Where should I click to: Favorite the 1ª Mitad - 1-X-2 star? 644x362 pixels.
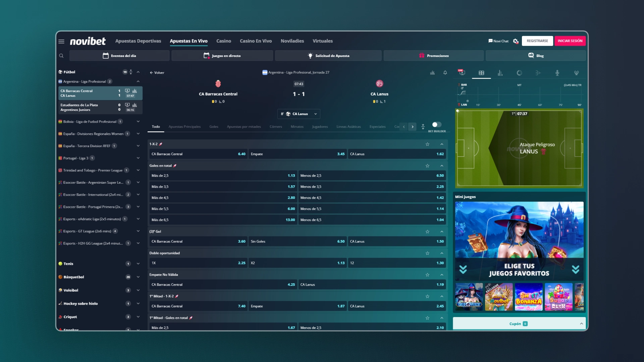[x=427, y=296]
